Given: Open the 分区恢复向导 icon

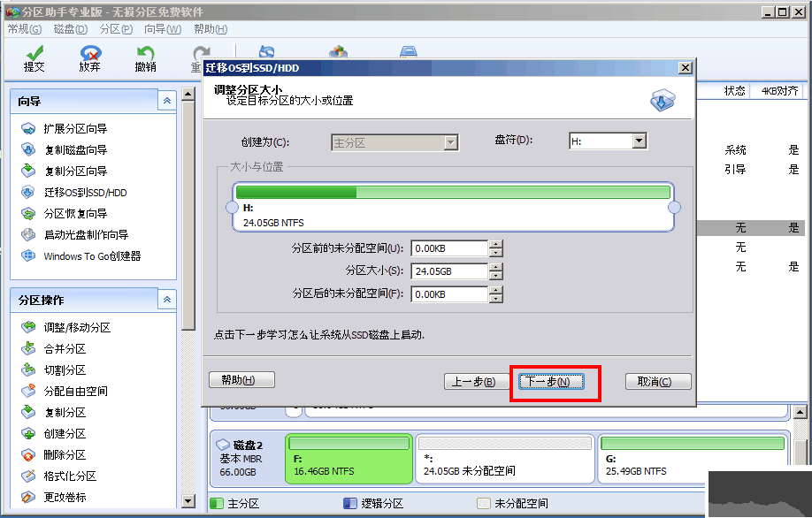Looking at the screenshot, I should (28, 213).
